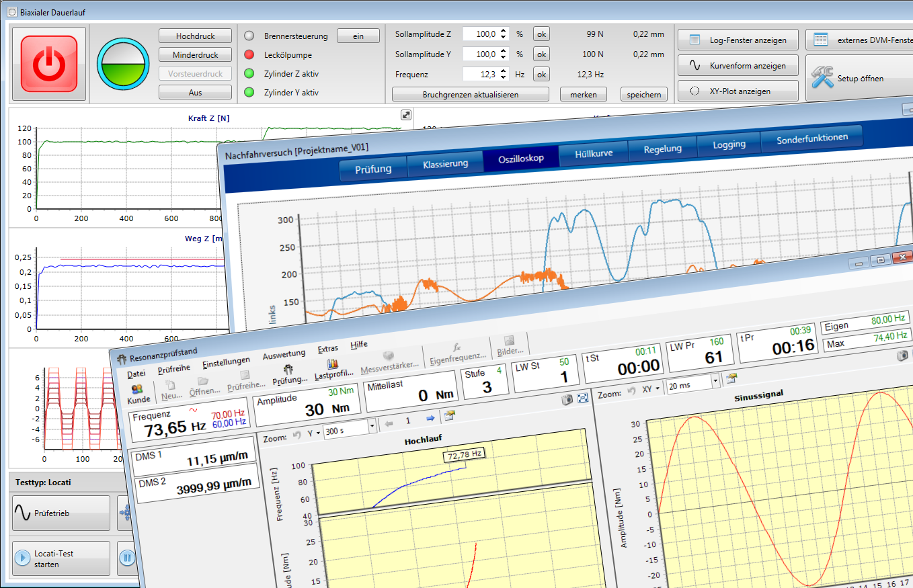Click Brennersteuerung status indicator
Viewport: 913px width, 588px height.
pos(249,36)
